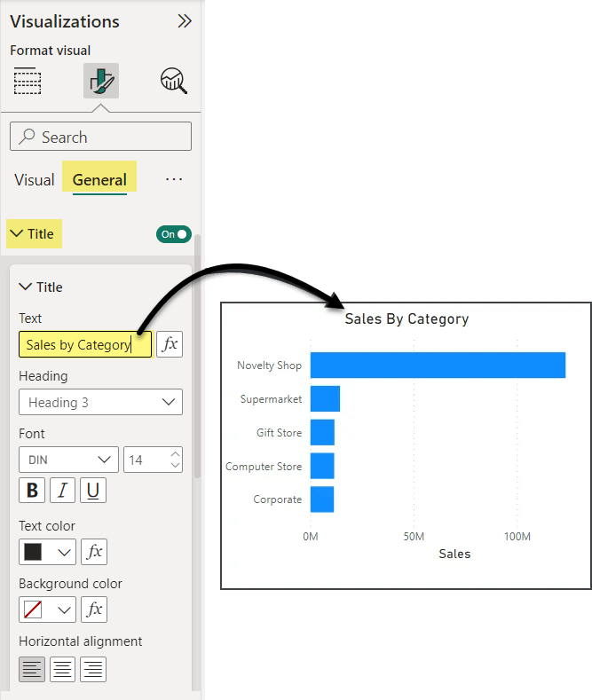Click the fx button beside title text
592x700 pixels.
click(x=170, y=344)
